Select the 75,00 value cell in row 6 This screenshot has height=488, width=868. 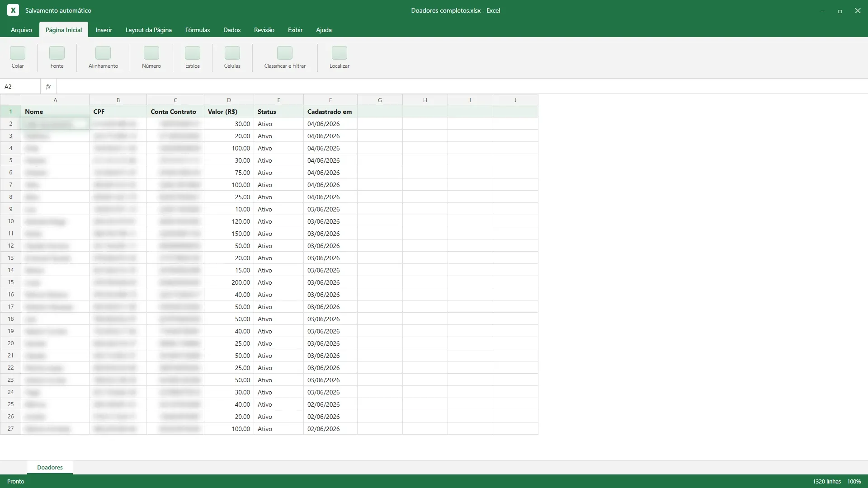(x=229, y=173)
